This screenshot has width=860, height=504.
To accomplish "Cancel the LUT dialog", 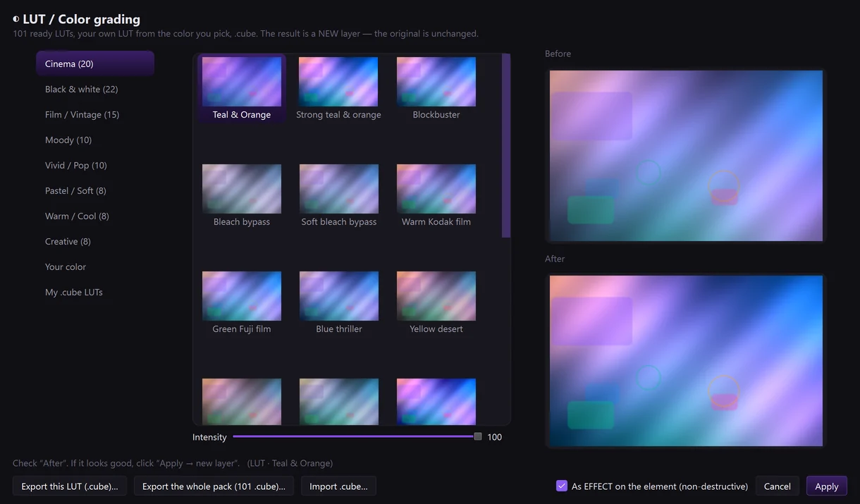I will [778, 486].
